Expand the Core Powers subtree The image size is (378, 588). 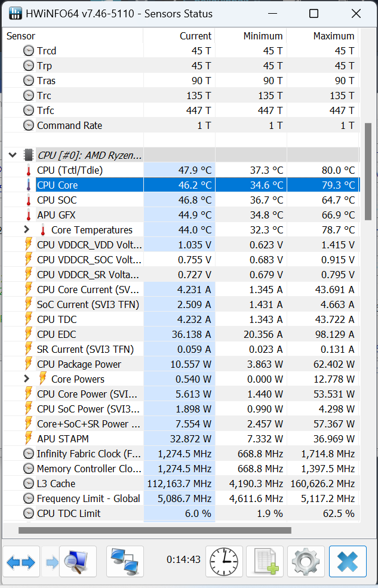26,378
